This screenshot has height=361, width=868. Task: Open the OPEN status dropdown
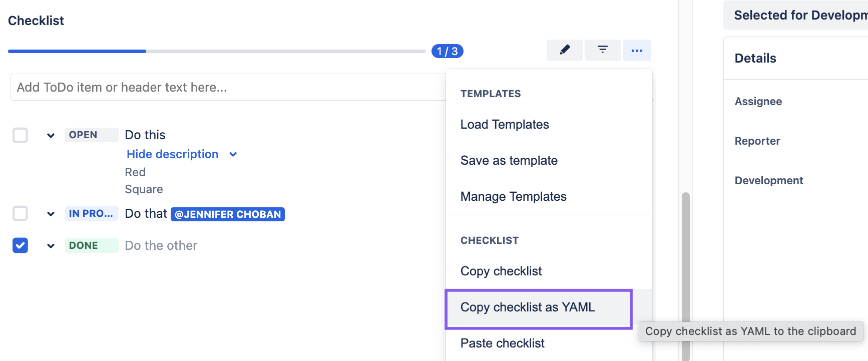(x=92, y=134)
